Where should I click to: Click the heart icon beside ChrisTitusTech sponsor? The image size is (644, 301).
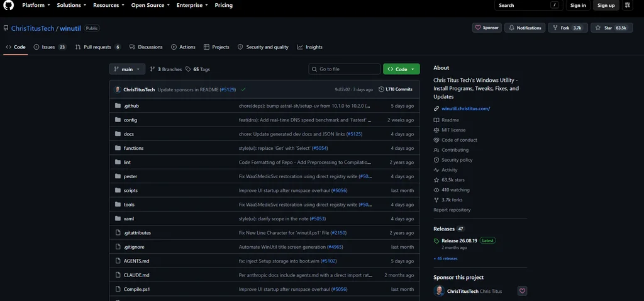tap(522, 291)
